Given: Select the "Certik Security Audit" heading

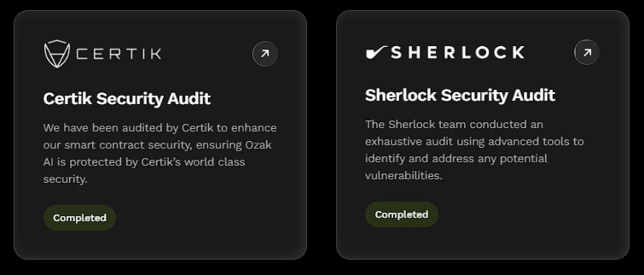Looking at the screenshot, I should [127, 98].
